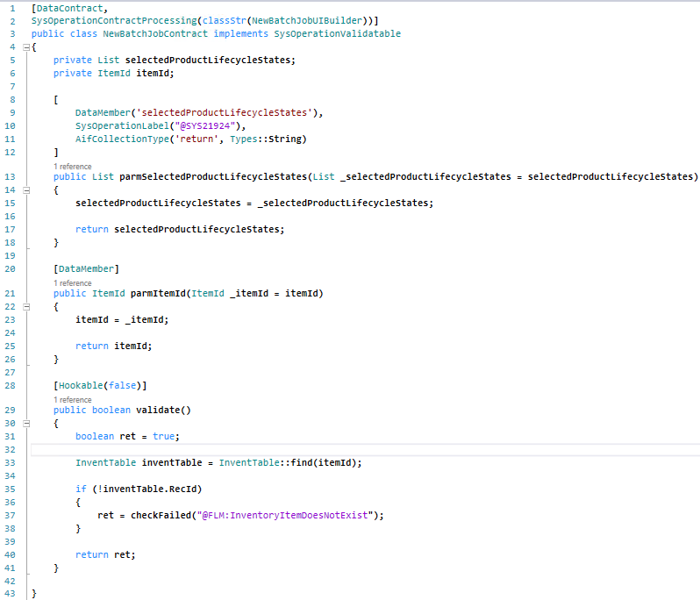700x600 pixels.
Task: Click return statement on line 17
Action: point(180,230)
